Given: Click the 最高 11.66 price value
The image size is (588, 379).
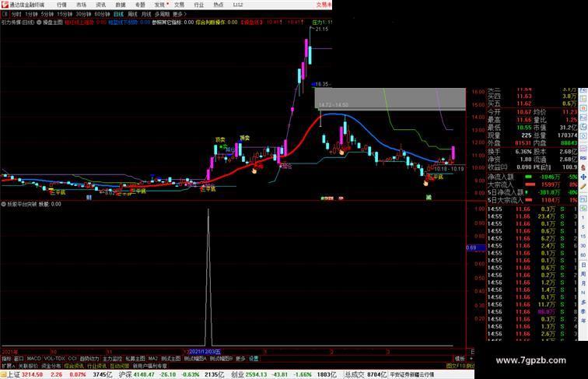Looking at the screenshot, I should [524, 120].
